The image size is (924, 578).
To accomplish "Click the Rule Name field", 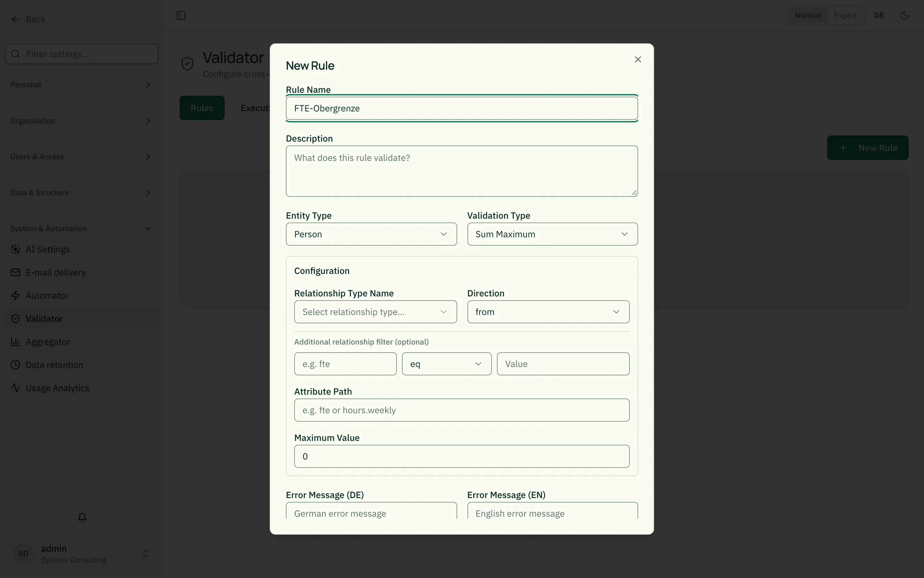I will pos(462,108).
